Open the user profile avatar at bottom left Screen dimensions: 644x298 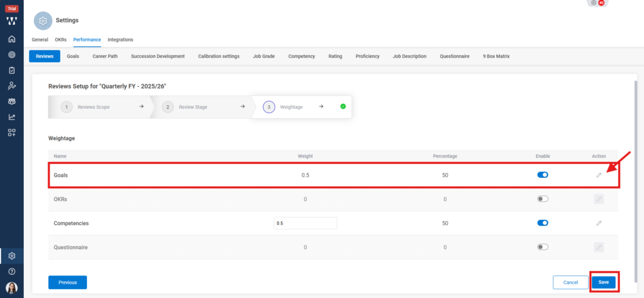11,287
